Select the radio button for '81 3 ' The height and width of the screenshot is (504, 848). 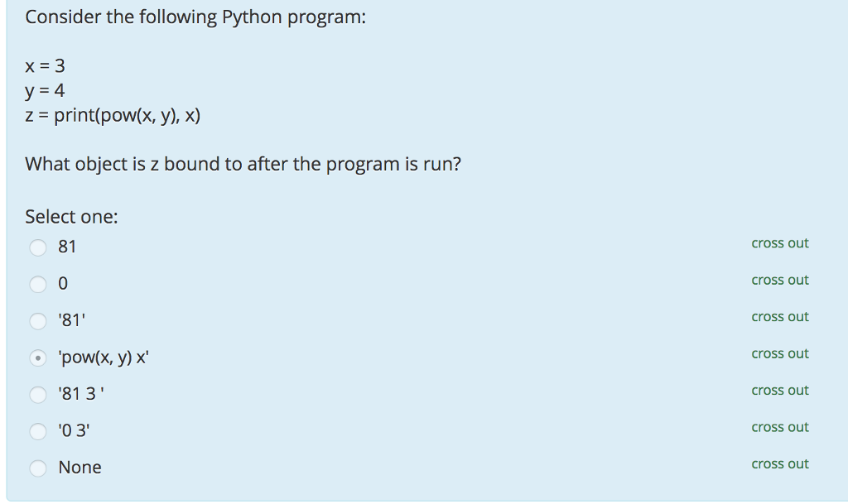(x=38, y=395)
